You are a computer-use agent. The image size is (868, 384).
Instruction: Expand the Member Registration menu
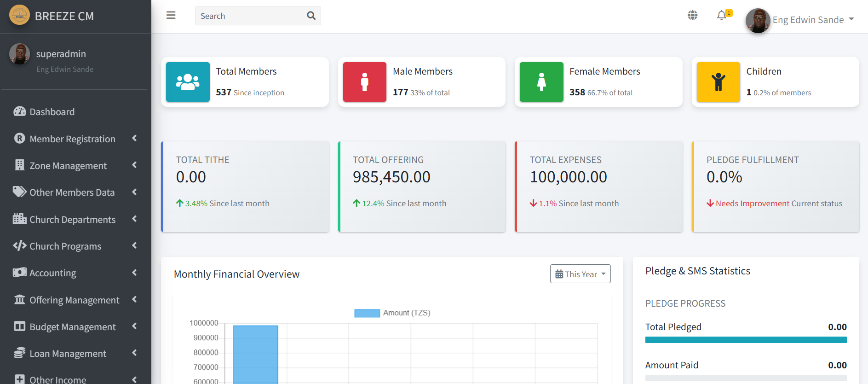pos(73,139)
